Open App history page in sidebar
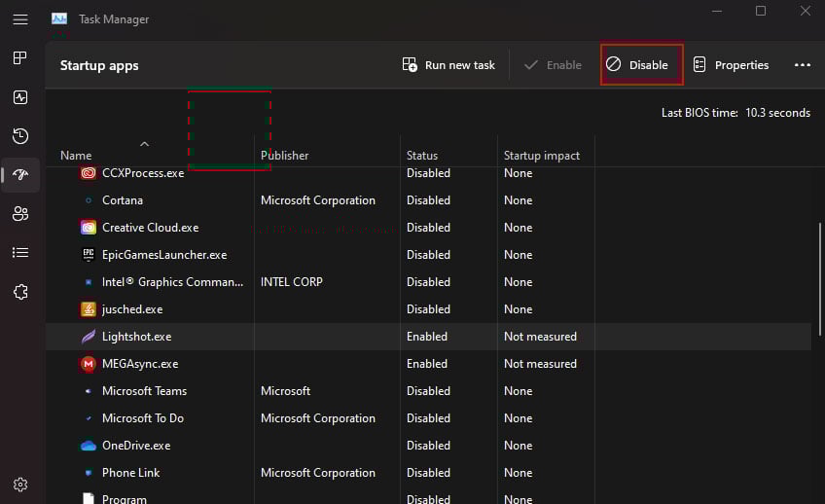 pos(20,136)
